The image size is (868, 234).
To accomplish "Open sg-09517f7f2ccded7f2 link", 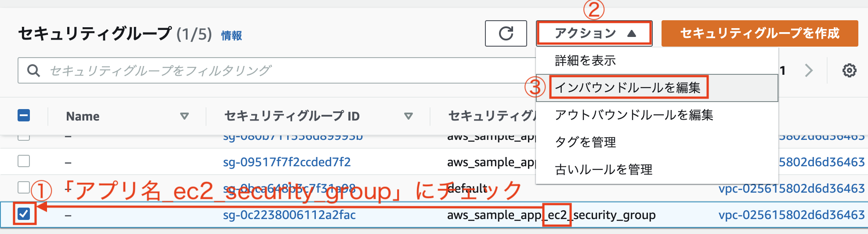I will click(287, 162).
